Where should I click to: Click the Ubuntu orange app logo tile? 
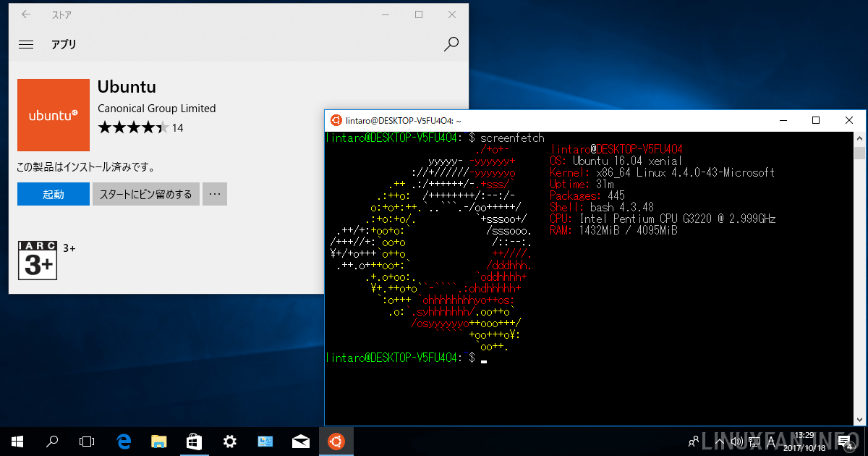point(54,115)
